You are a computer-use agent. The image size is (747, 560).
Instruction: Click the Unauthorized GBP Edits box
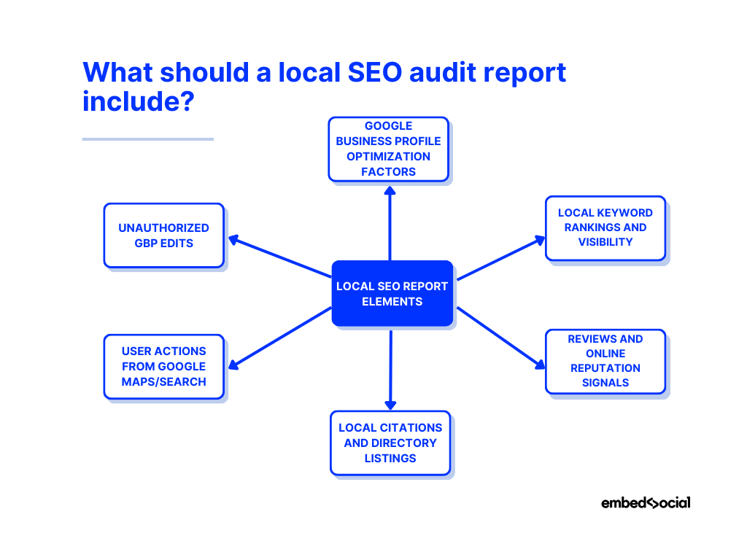click(x=163, y=236)
